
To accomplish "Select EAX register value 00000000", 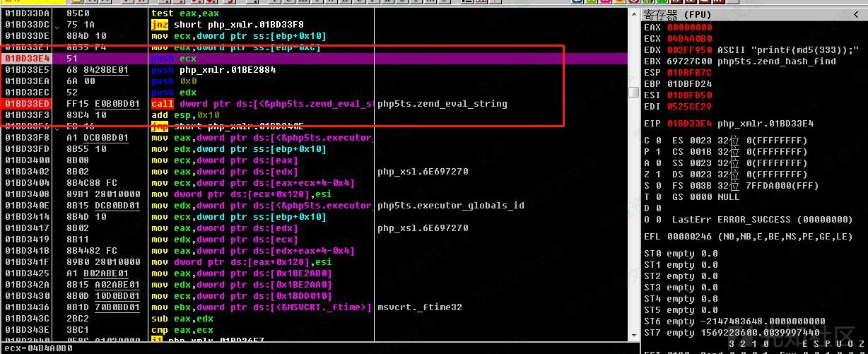I will coord(689,28).
